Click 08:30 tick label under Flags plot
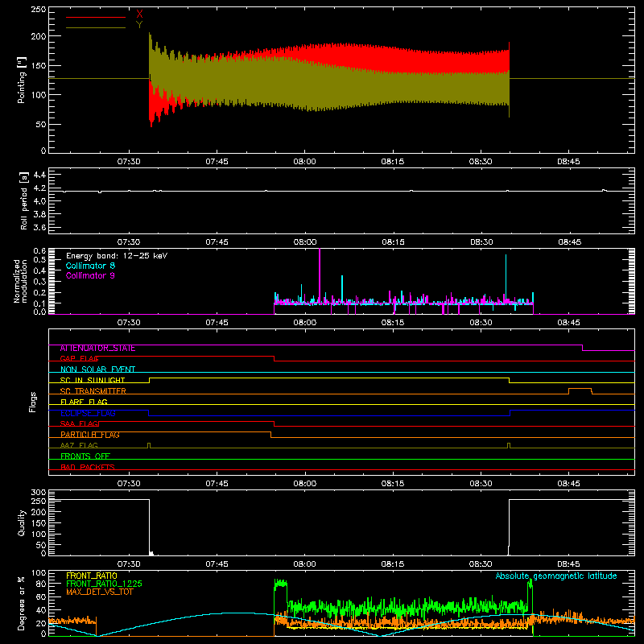 (x=481, y=484)
